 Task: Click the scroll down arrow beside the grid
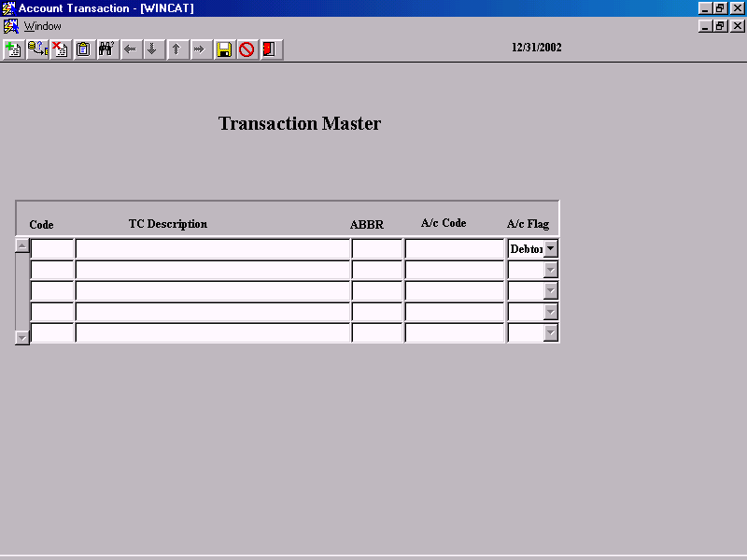tap(21, 336)
